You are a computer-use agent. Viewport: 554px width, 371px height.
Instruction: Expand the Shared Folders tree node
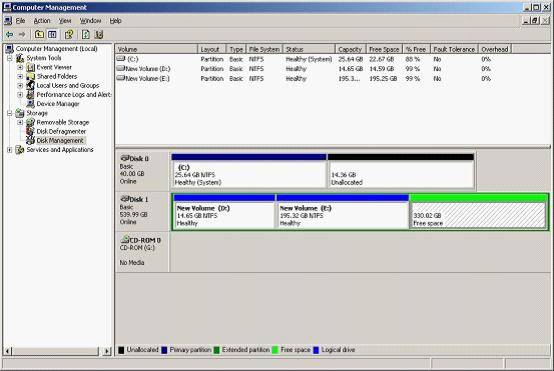pos(20,76)
